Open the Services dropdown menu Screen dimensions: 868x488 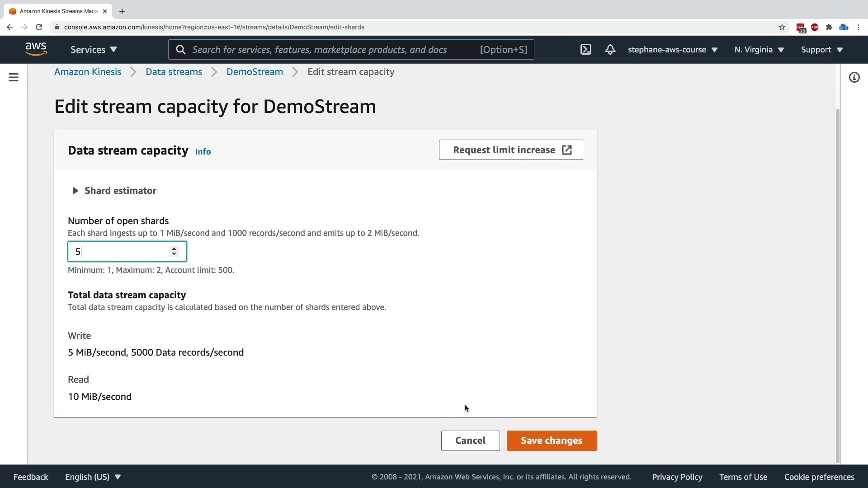pos(94,50)
